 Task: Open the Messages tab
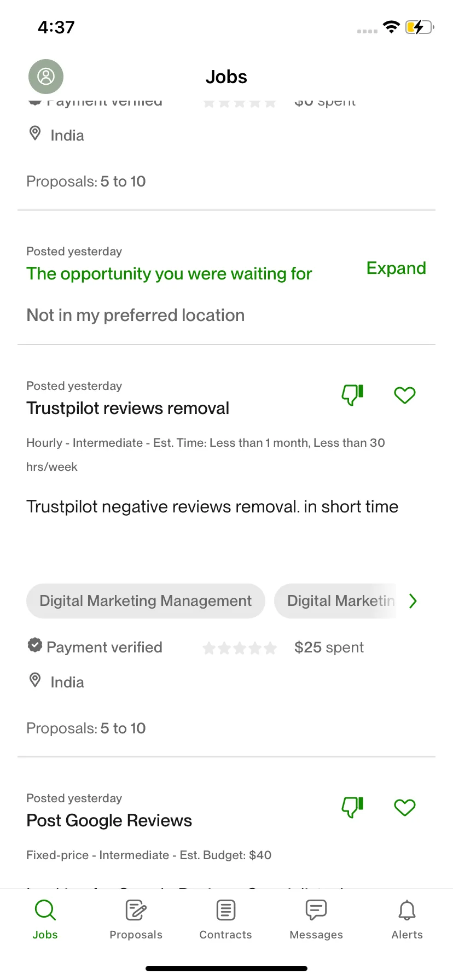click(x=316, y=919)
